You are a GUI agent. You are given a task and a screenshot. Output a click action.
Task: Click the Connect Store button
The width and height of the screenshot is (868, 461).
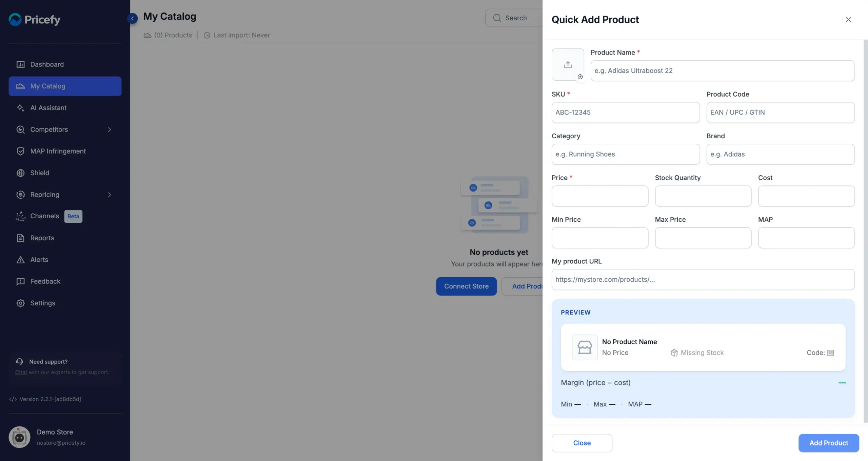[x=466, y=286]
